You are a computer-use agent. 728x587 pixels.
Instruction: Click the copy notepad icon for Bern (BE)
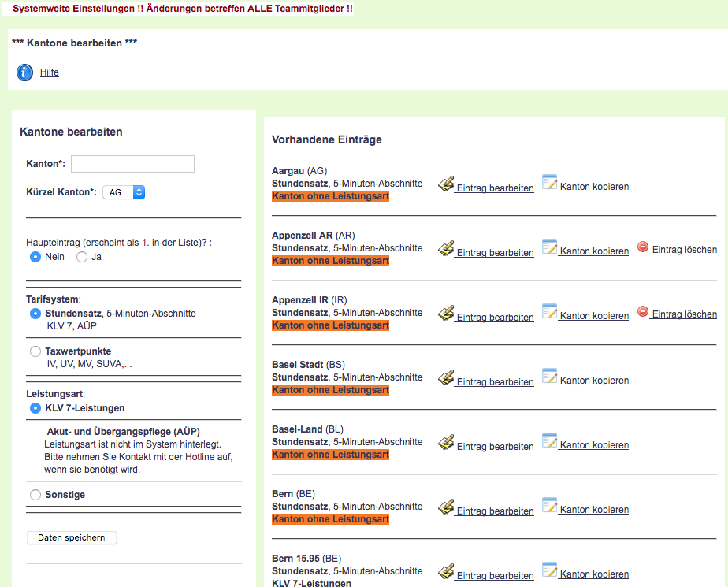pyautogui.click(x=550, y=506)
